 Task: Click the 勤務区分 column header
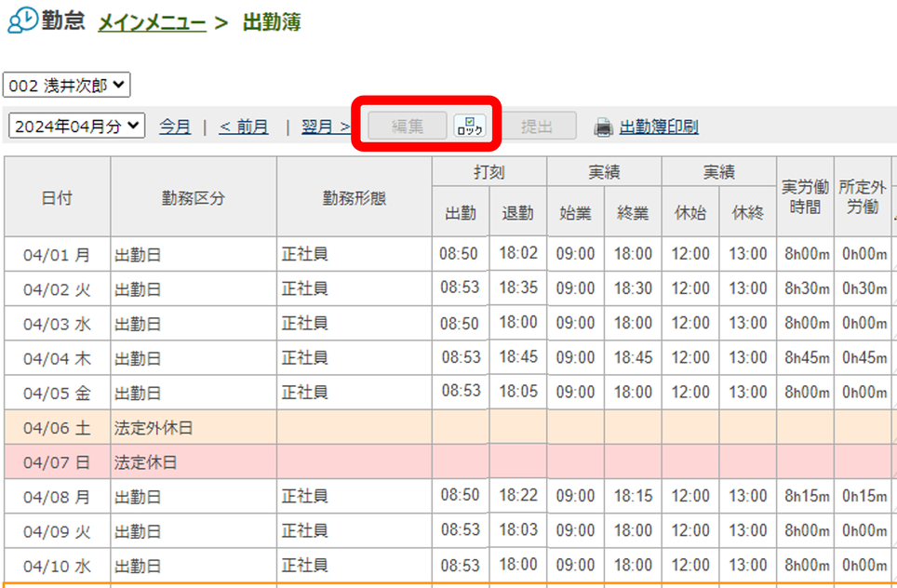coord(193,197)
